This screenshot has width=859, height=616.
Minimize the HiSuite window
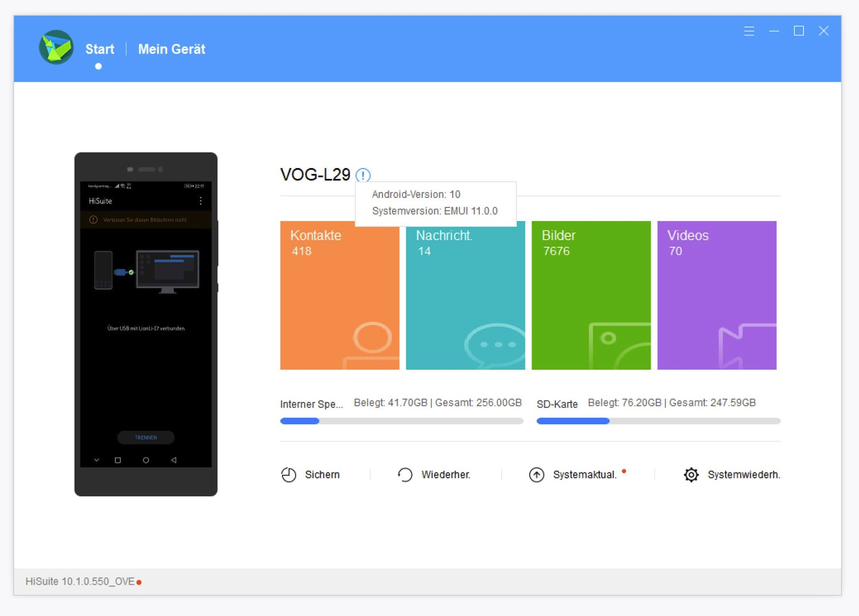tap(774, 31)
